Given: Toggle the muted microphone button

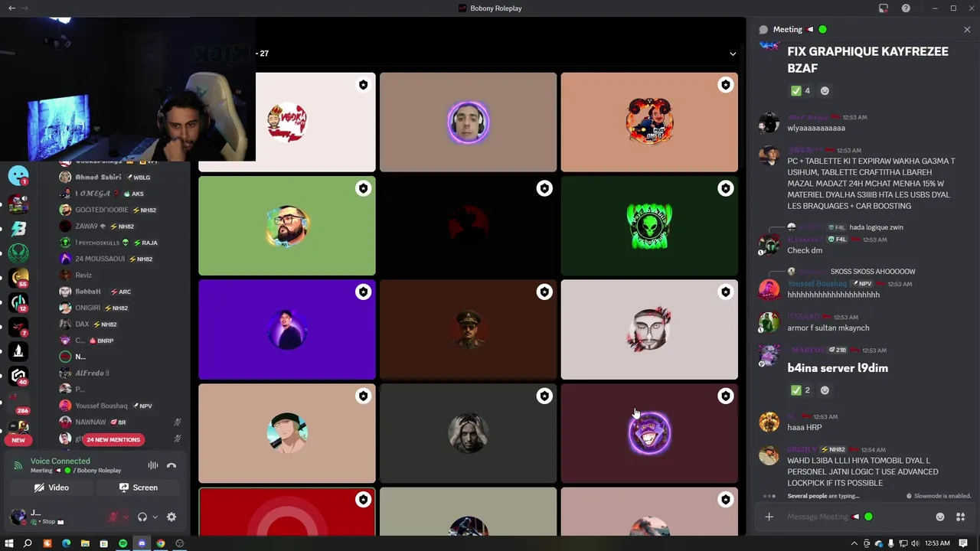Looking at the screenshot, I should click(113, 517).
